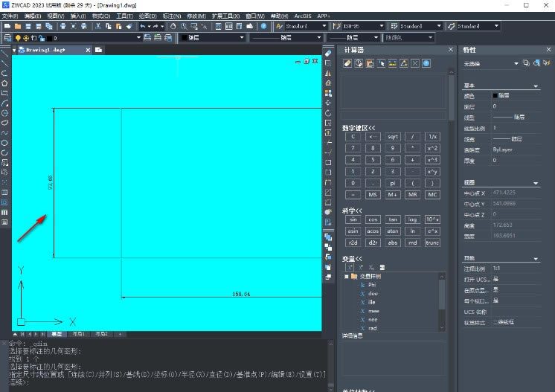The image size is (555, 392).
Task: Open the text style Standard dropdown
Action: click(x=324, y=26)
